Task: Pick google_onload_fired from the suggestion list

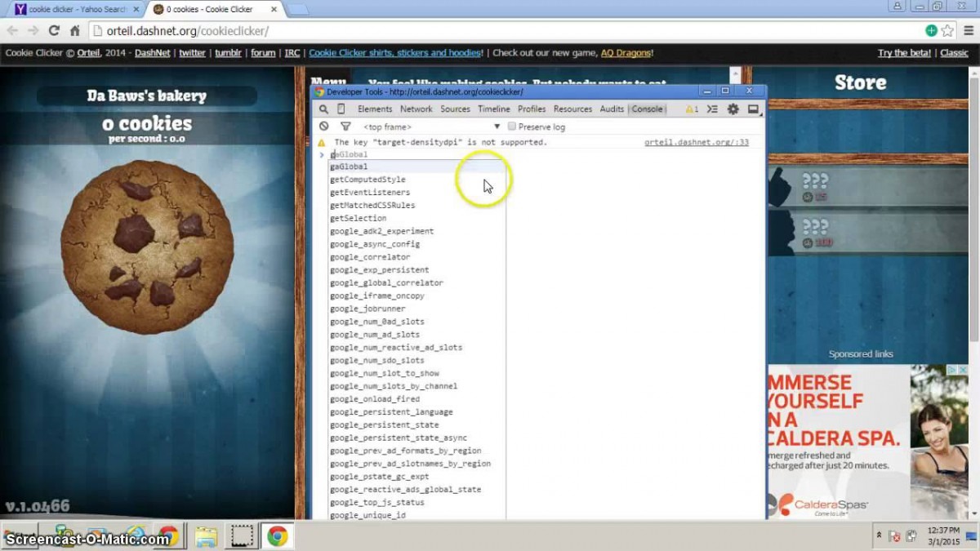Action: click(x=416, y=399)
